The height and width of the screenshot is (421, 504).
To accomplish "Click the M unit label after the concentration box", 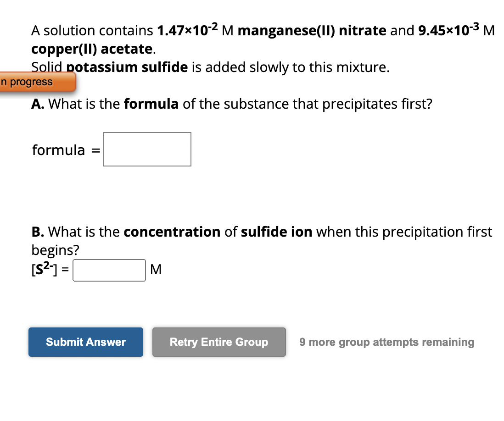I will pos(156,269).
